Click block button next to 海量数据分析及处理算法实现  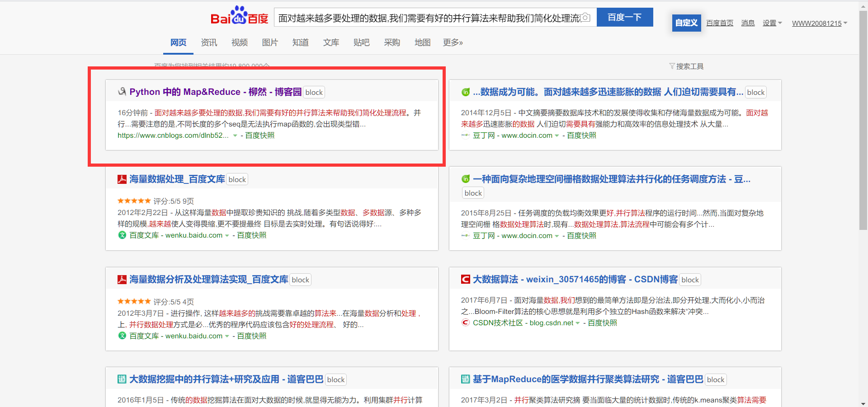click(x=300, y=280)
